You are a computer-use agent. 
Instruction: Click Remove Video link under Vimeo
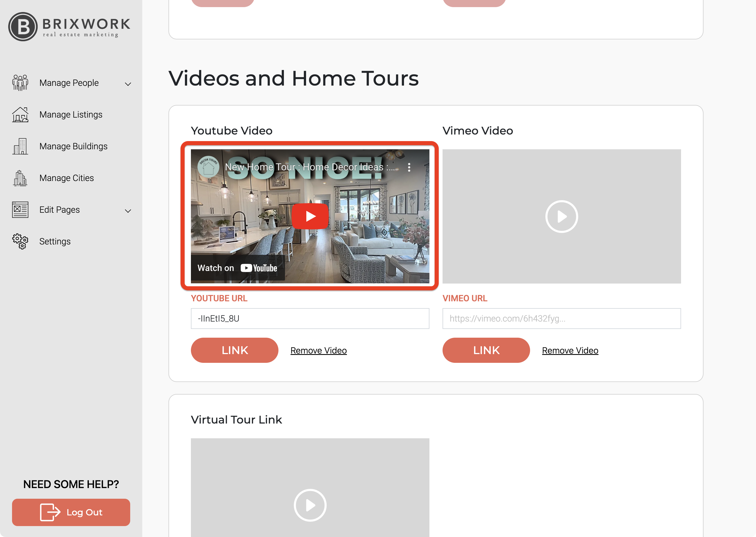point(570,351)
